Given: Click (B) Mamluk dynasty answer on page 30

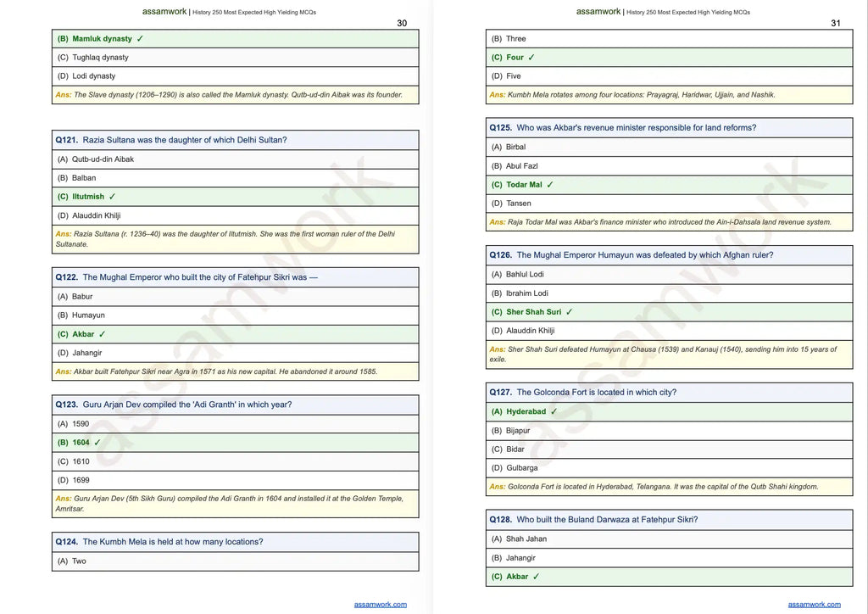Looking at the screenshot, I should click(x=236, y=39).
